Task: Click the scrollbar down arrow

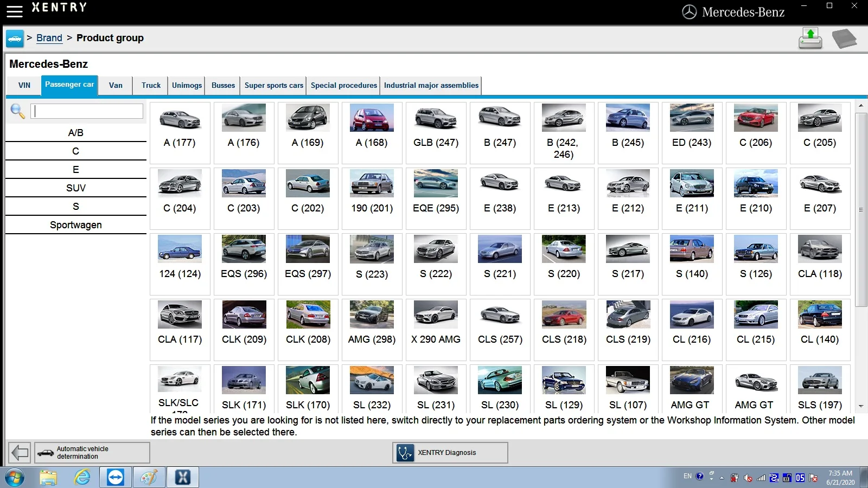Action: coord(861,406)
